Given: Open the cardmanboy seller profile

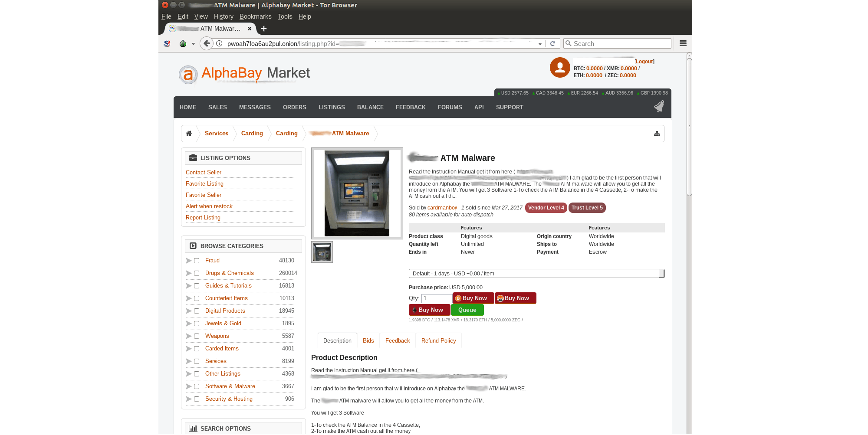Looking at the screenshot, I should [x=442, y=208].
